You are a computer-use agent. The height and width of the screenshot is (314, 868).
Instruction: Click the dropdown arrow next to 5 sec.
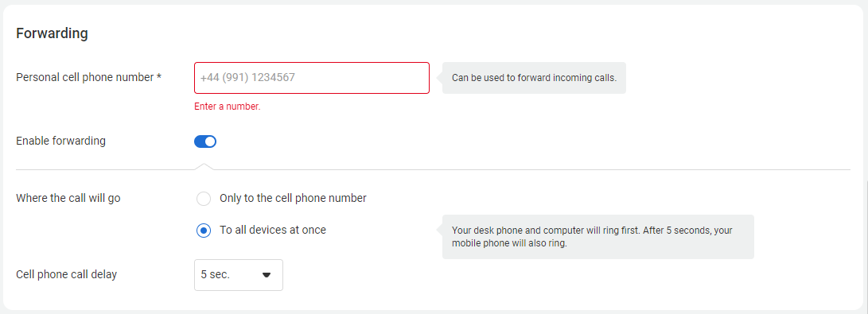(267, 275)
